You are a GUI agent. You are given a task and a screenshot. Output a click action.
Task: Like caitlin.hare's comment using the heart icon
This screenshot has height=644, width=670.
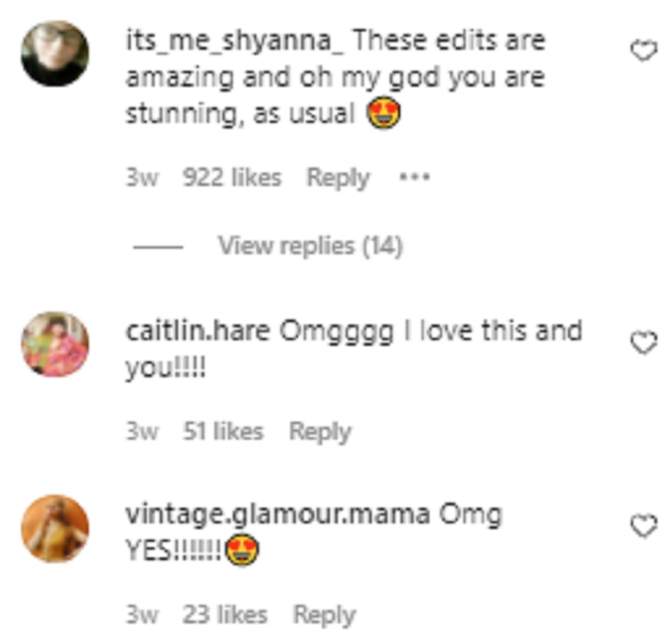(x=643, y=342)
